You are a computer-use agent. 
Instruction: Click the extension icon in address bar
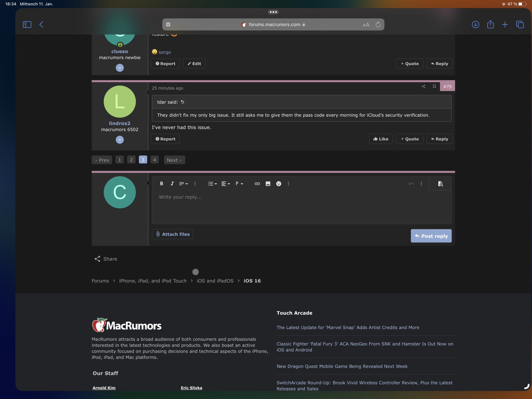point(168,24)
